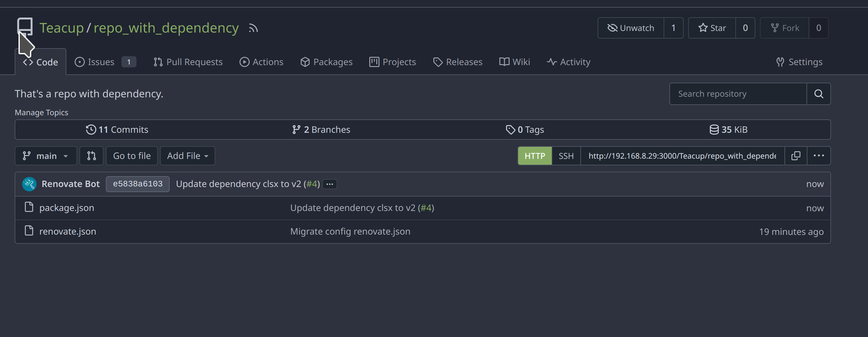Click the copy clone URL icon
This screenshot has width=868, height=337.
coord(796,156)
